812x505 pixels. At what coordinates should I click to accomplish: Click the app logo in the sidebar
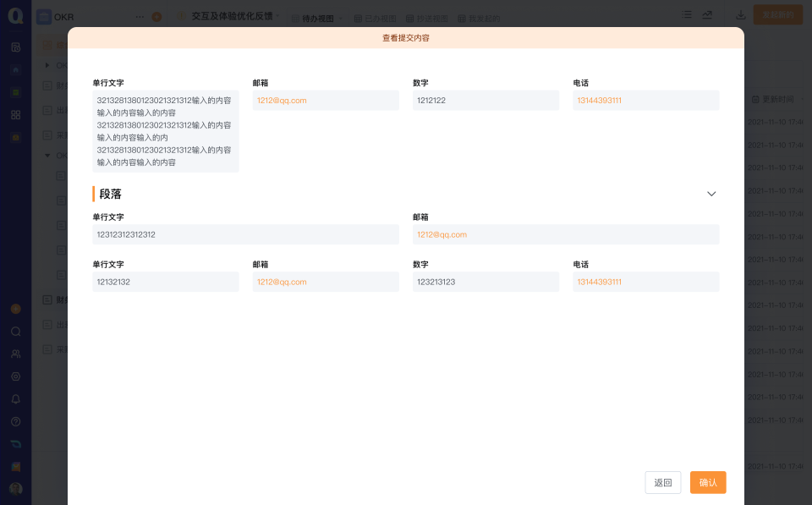point(15,15)
